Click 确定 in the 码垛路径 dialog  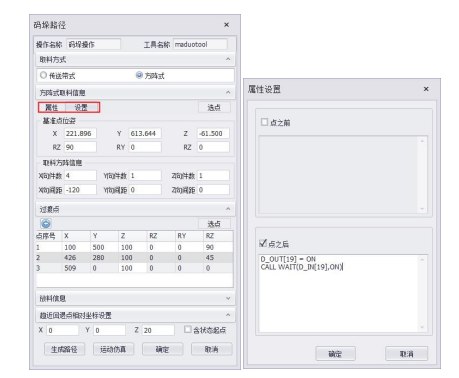(162, 349)
